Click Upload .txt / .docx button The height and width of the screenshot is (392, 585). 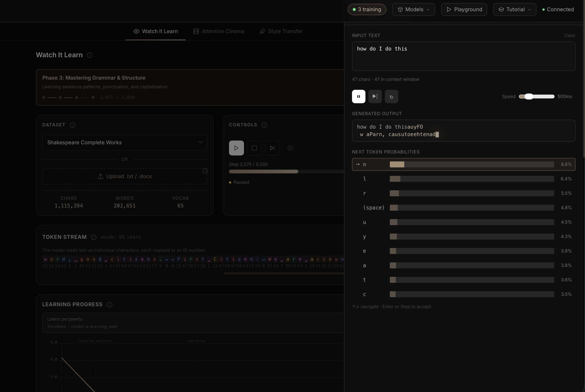pos(125,176)
